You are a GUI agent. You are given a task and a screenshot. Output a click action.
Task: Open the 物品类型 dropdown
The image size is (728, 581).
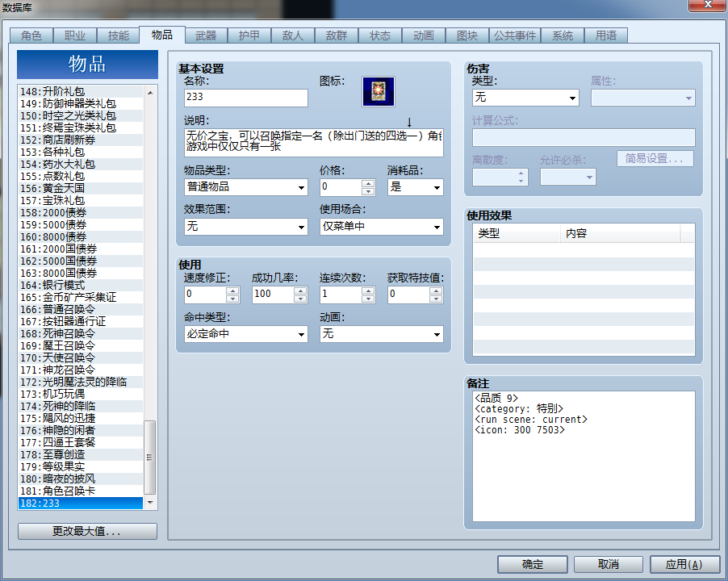245,187
